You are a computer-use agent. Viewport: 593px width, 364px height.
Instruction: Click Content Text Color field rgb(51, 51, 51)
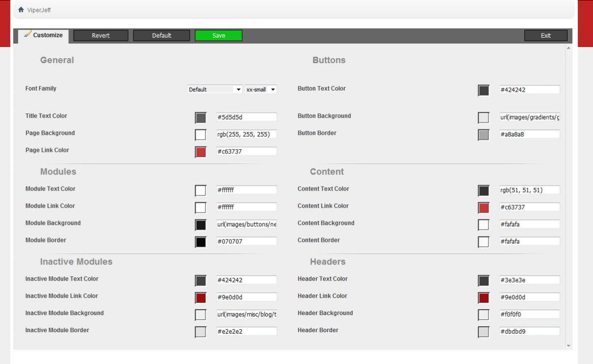pos(529,190)
